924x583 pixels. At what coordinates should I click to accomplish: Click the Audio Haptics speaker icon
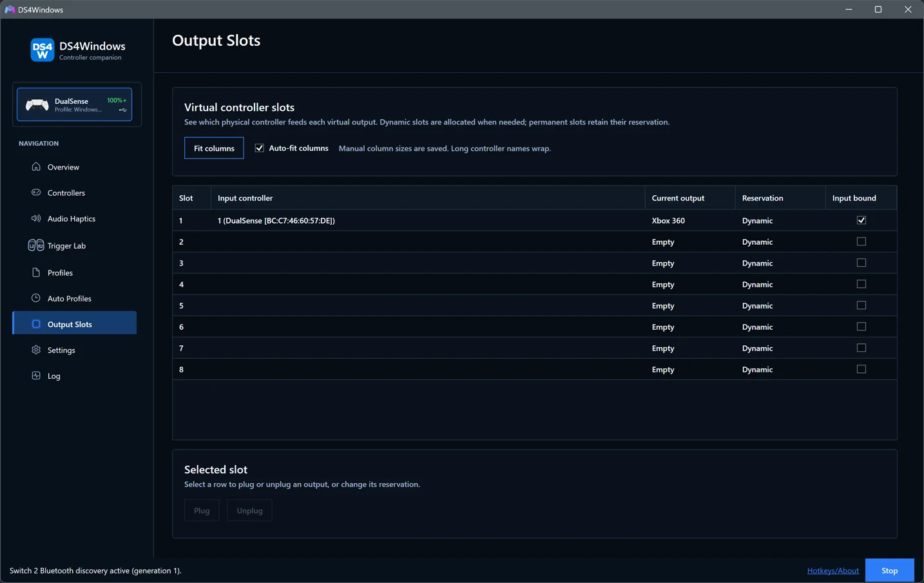(x=36, y=218)
